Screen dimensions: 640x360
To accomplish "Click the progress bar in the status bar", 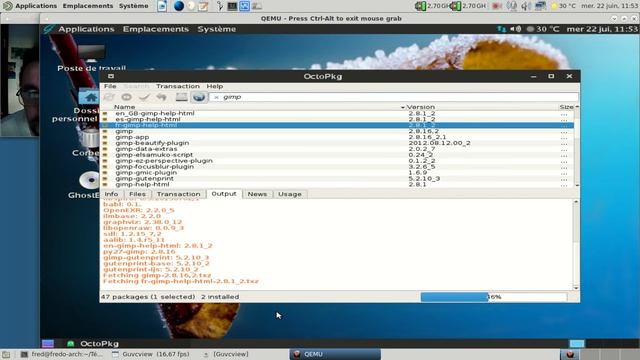I will pyautogui.click(x=494, y=297).
